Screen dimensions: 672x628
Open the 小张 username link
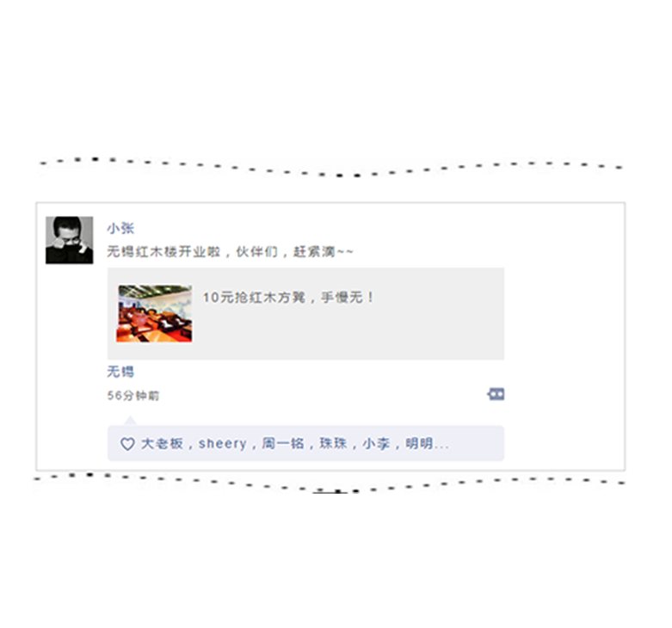pos(120,228)
